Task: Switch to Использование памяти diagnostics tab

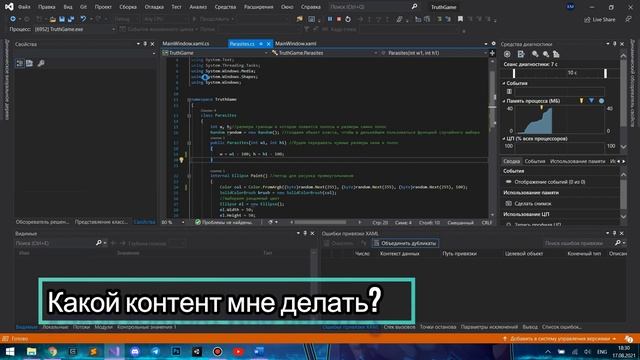Action: pyautogui.click(x=578, y=161)
